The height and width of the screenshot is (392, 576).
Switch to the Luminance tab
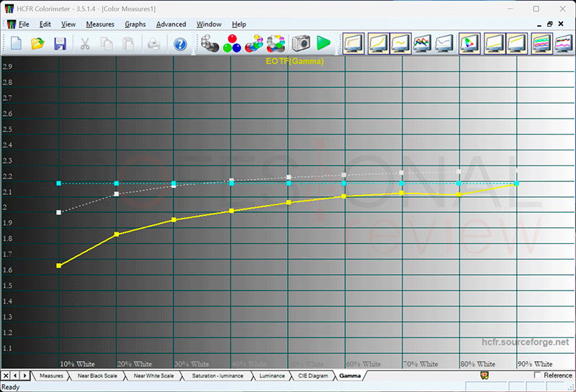[272, 376]
